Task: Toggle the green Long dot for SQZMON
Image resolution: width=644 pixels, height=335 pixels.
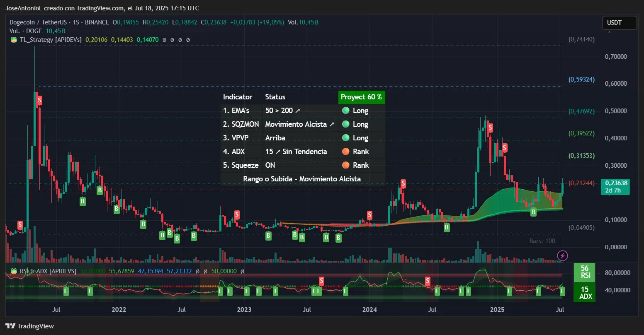Action: [346, 124]
